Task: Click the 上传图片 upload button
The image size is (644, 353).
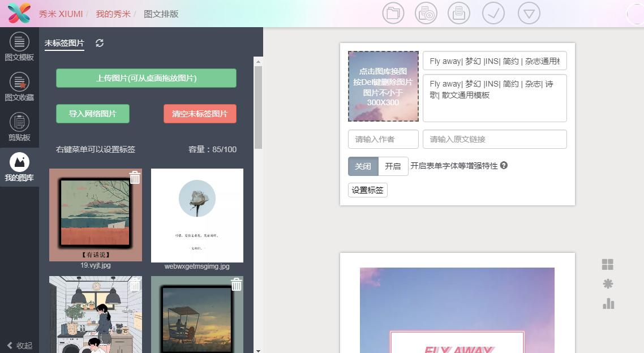Action: point(146,79)
